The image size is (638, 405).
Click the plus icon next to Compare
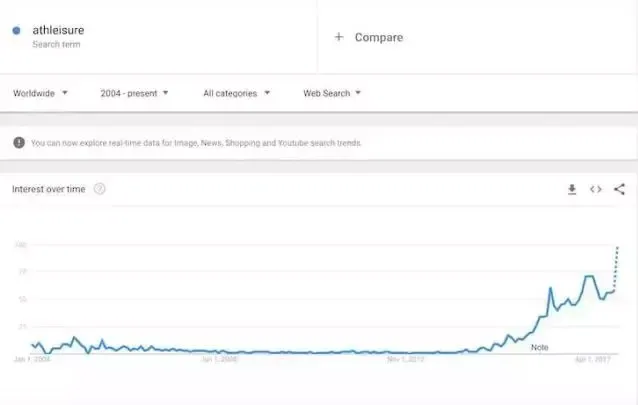click(339, 37)
